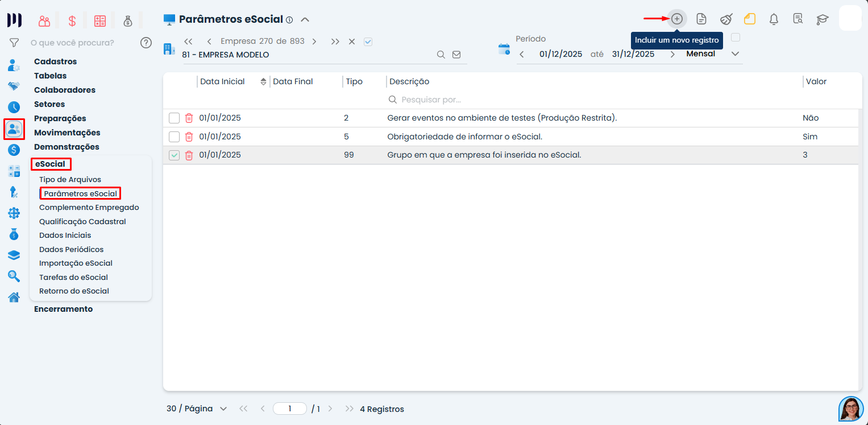Screen dimensions: 868x425
Task: Click the clock icon in left sidebar
Action: tap(14, 107)
